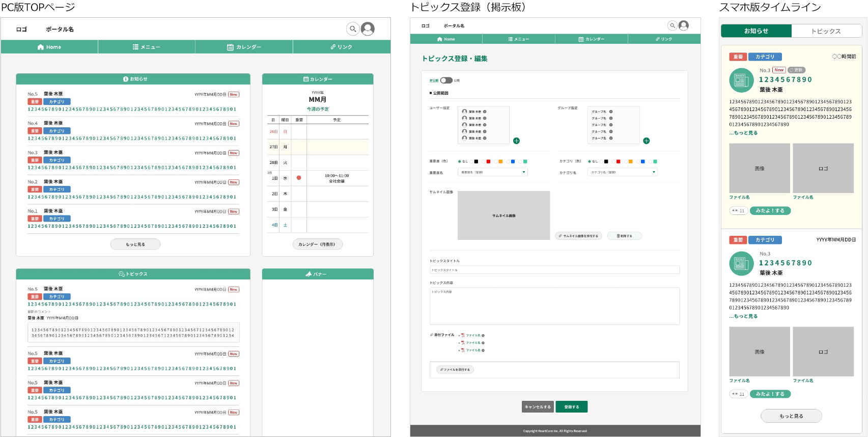Viewport: 868px width, 437px height.
Task: Click Home in PC版TOPページ navigation bar
Action: [49, 47]
